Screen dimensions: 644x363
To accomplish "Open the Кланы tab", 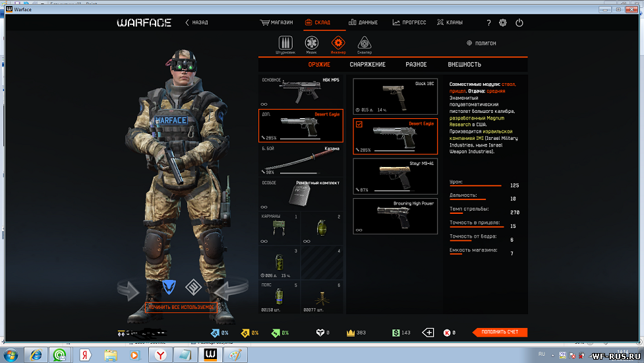I will pyautogui.click(x=450, y=22).
